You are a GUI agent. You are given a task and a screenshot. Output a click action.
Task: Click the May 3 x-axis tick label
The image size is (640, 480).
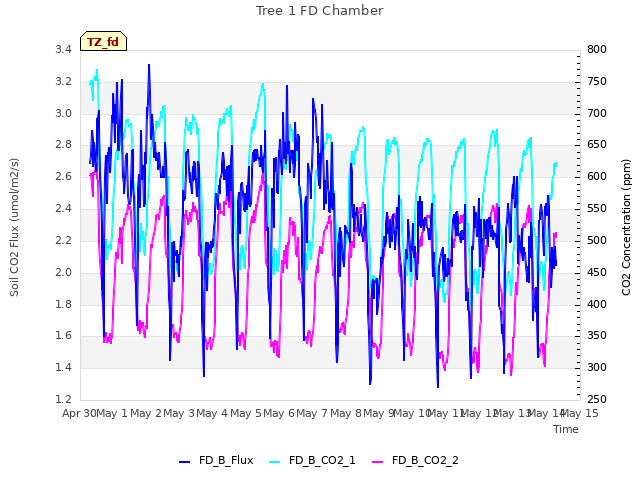click(x=179, y=413)
